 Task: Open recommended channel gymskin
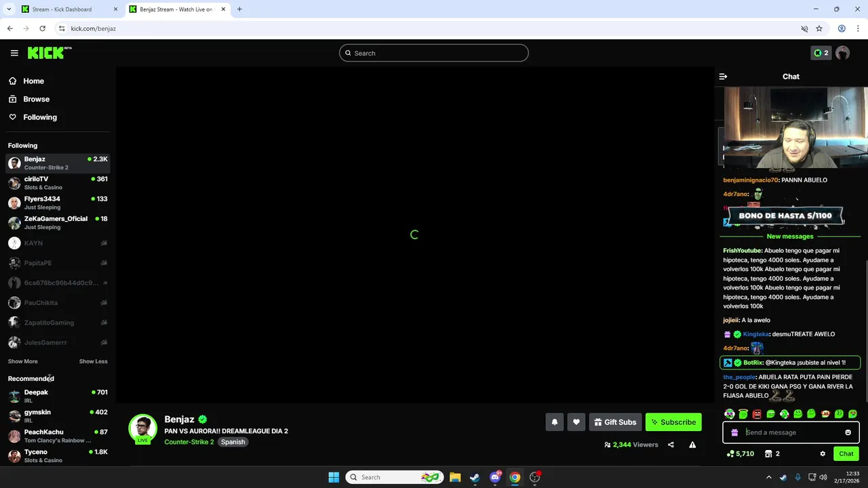tap(58, 415)
